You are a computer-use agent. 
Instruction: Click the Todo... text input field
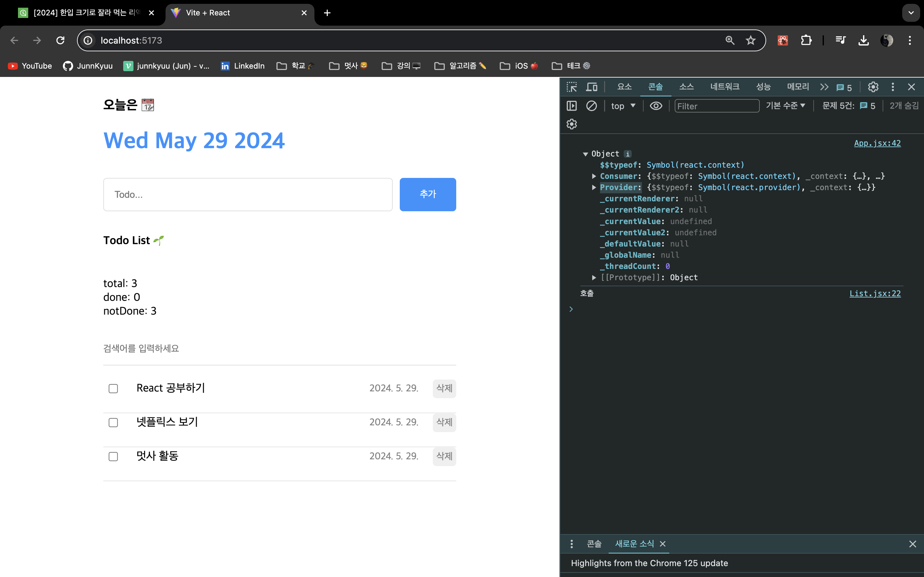click(248, 194)
